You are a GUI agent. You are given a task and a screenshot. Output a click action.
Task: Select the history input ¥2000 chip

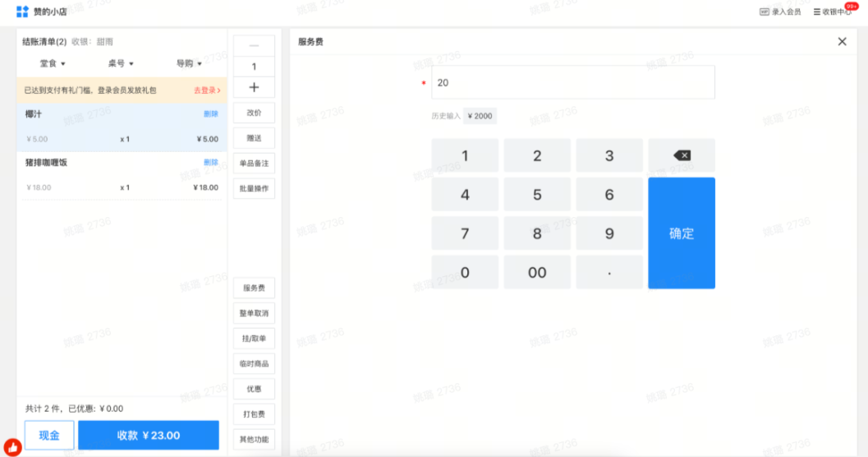click(480, 116)
